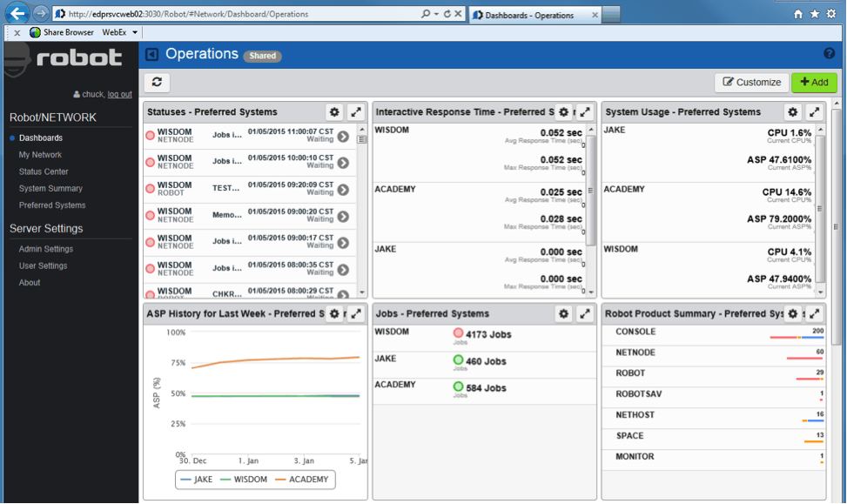Open Dashboards in sidebar
The width and height of the screenshot is (847, 504).
[x=41, y=138]
